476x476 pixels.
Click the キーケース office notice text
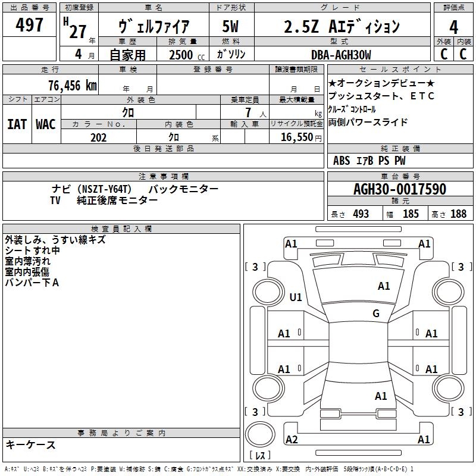(x=30, y=444)
